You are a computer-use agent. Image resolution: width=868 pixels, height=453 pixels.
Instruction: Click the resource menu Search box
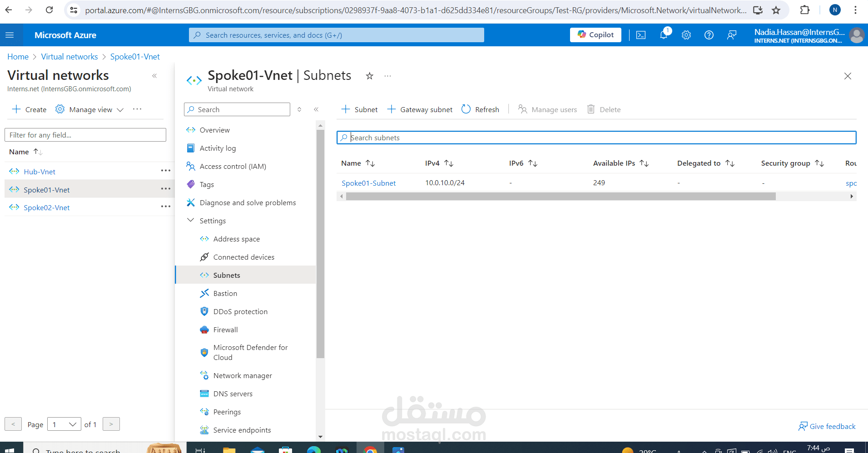tap(237, 109)
